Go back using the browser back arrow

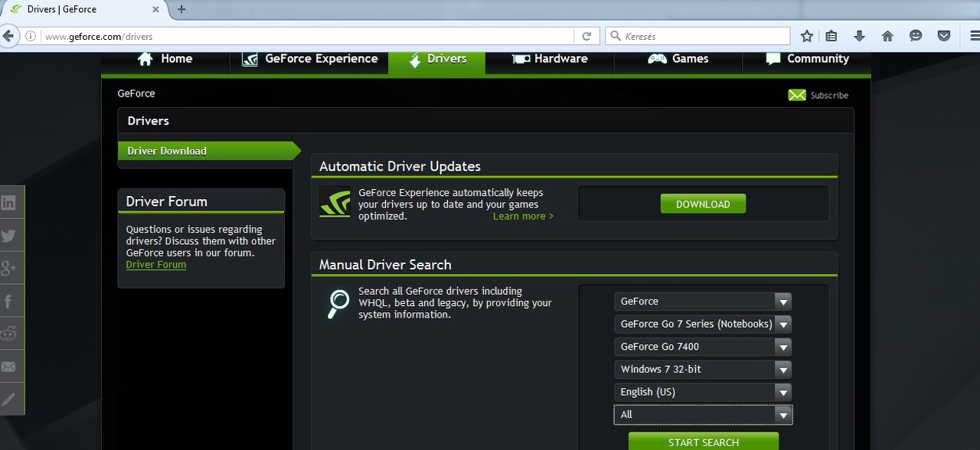[x=8, y=36]
